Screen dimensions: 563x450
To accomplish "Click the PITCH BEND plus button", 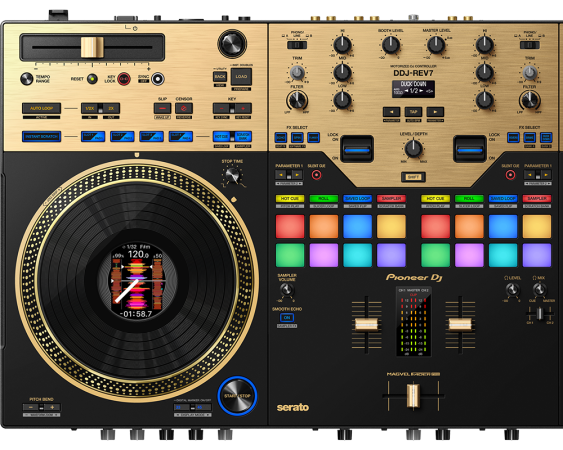I will [52, 407].
